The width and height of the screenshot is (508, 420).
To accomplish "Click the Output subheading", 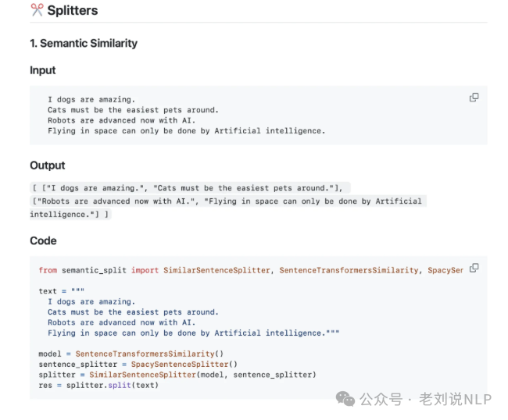I will pyautogui.click(x=48, y=166).
